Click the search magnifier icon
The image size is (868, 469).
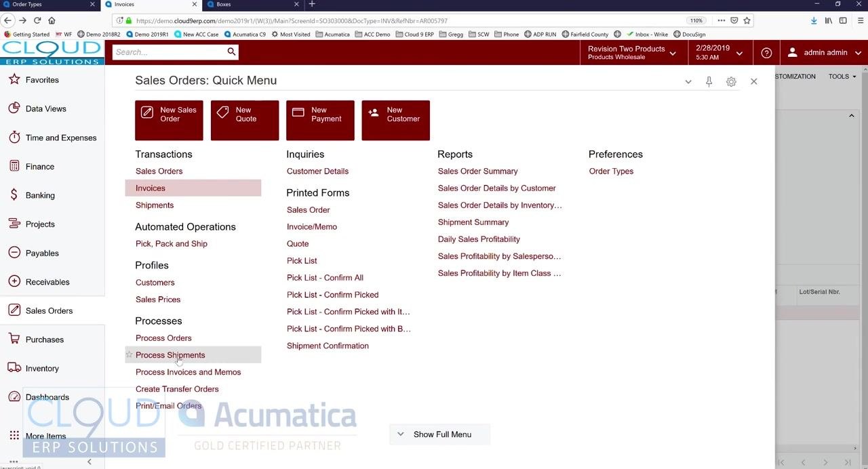point(231,52)
